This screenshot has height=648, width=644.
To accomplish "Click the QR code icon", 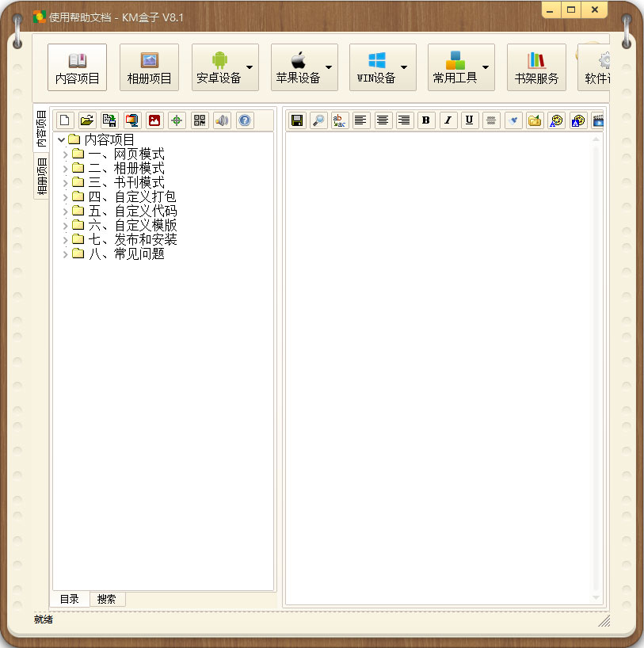I will [x=200, y=120].
